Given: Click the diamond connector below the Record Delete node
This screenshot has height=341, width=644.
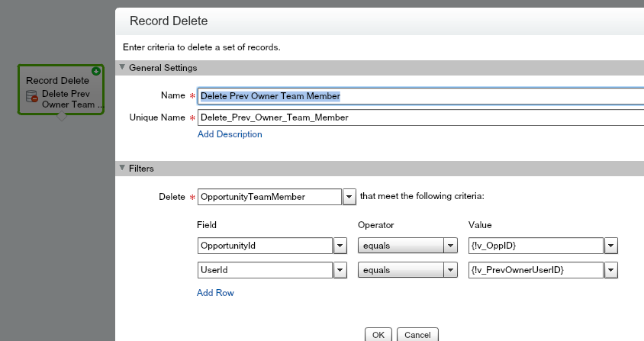Looking at the screenshot, I should (62, 117).
